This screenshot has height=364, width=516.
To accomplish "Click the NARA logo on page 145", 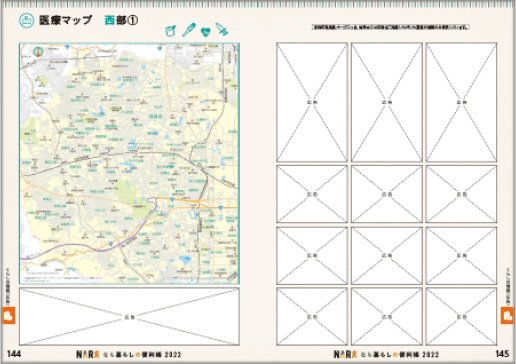I will coord(345,354).
